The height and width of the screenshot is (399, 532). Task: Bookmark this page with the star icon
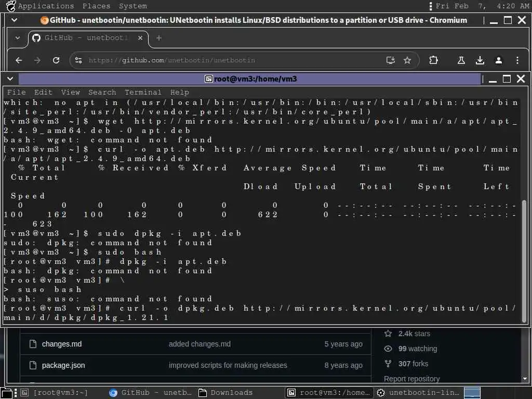(407, 60)
